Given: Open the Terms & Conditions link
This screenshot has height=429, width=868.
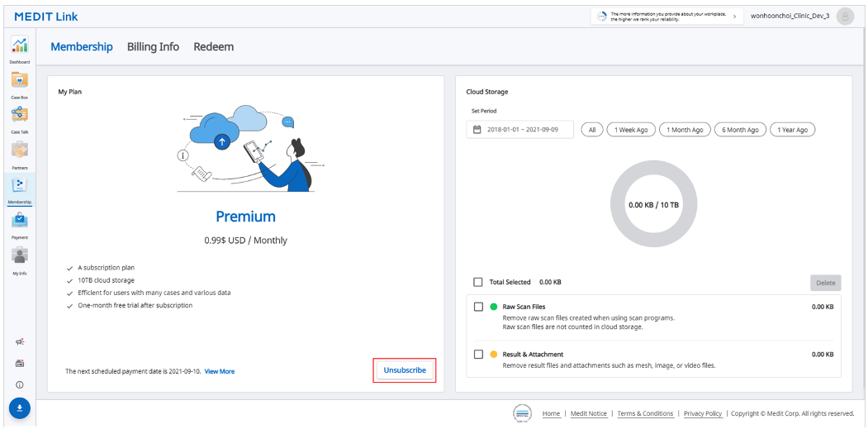Looking at the screenshot, I should pyautogui.click(x=645, y=413).
